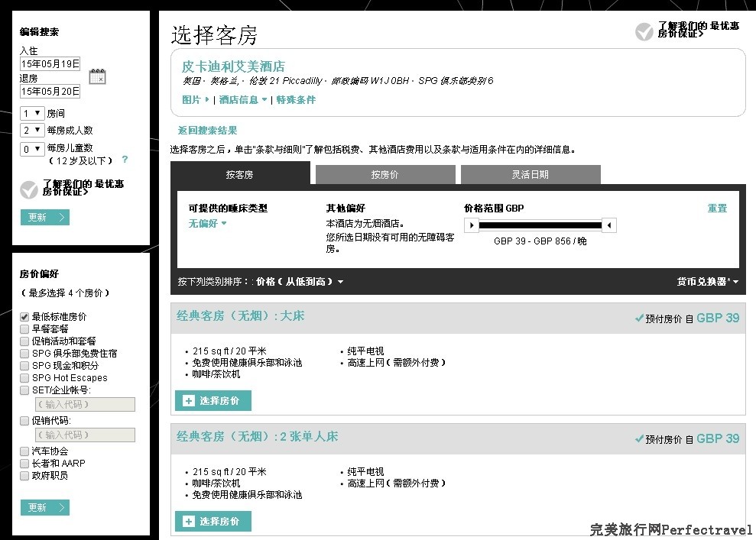Click the 入住 check-in date field

(x=50, y=64)
